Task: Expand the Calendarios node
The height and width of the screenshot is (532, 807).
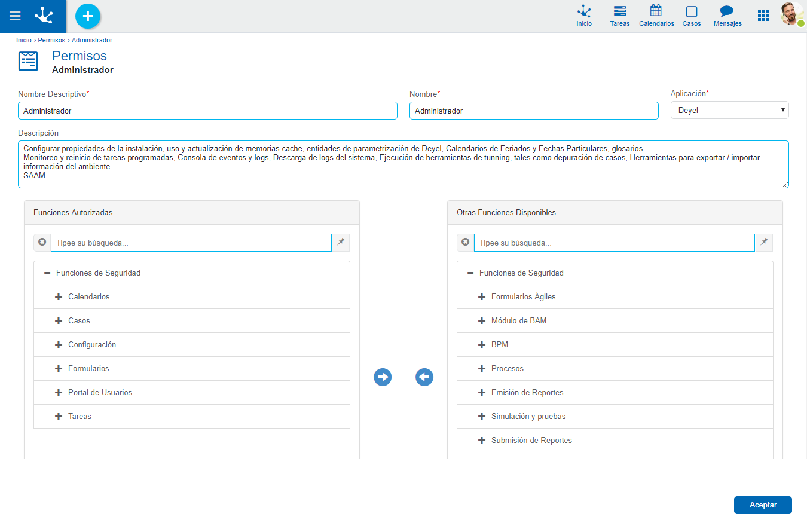Action: tap(59, 296)
